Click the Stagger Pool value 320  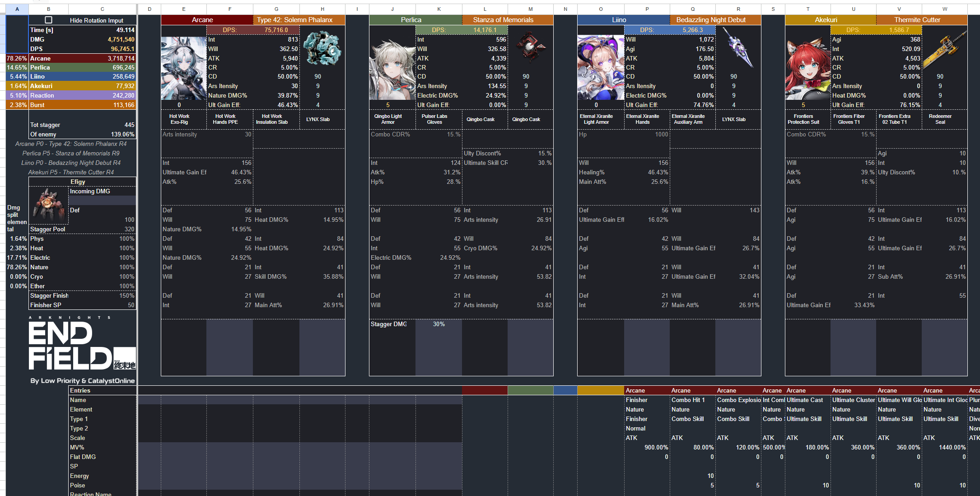click(129, 229)
